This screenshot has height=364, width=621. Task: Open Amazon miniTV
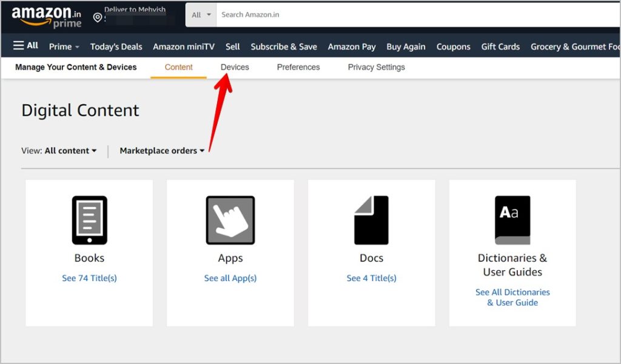coord(184,47)
